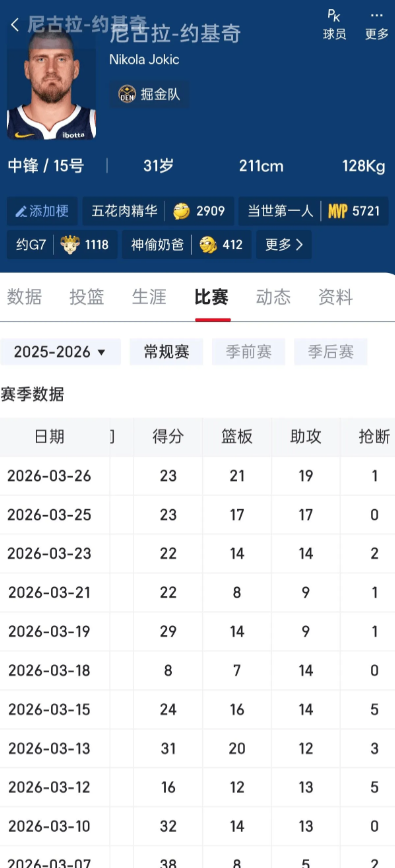
Task: Expand tags with 更多 chevron
Action: point(284,244)
